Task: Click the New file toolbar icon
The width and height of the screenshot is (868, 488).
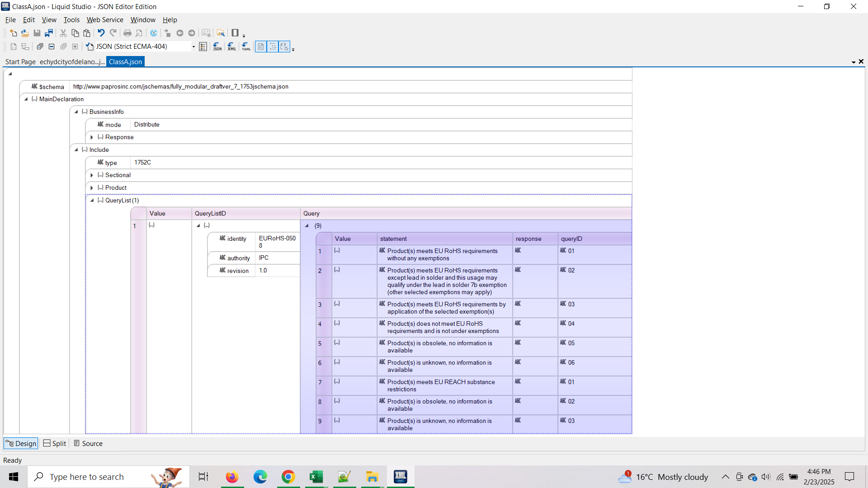Action: (x=13, y=33)
